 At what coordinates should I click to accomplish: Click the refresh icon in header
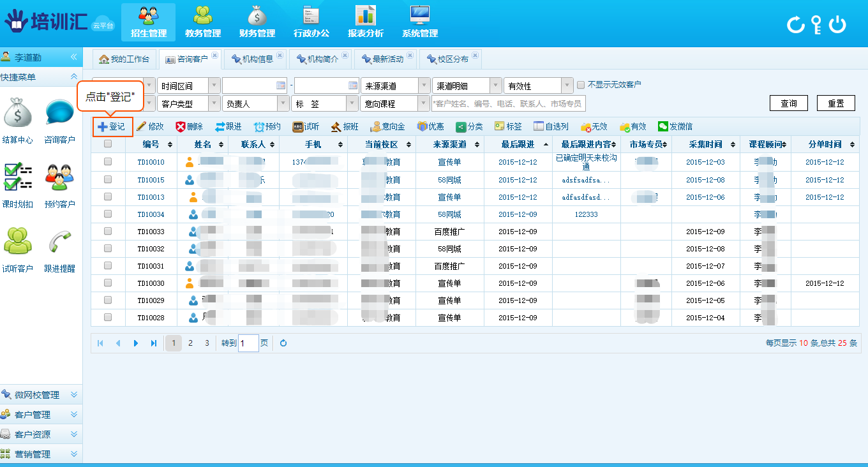pyautogui.click(x=795, y=25)
